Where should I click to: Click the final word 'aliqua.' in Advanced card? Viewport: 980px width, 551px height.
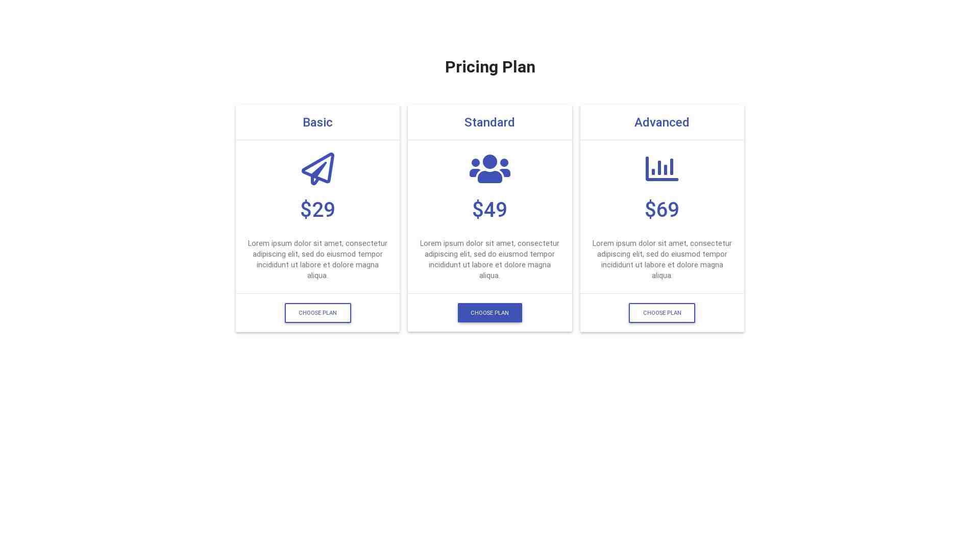point(661,275)
